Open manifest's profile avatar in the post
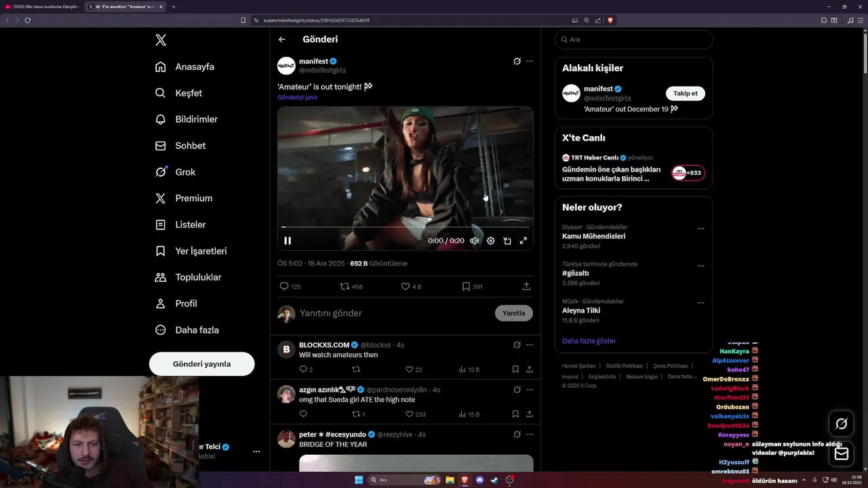The height and width of the screenshot is (488, 868). pyautogui.click(x=286, y=66)
